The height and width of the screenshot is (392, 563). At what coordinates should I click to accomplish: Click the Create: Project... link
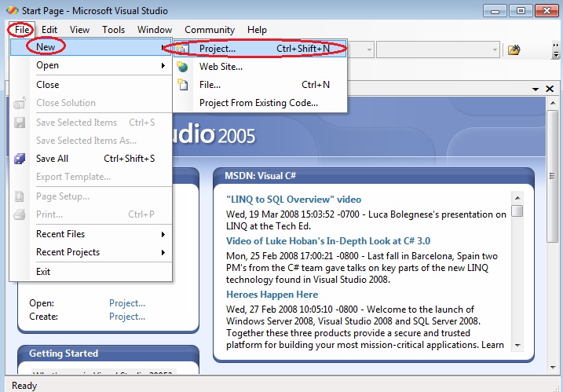(127, 317)
